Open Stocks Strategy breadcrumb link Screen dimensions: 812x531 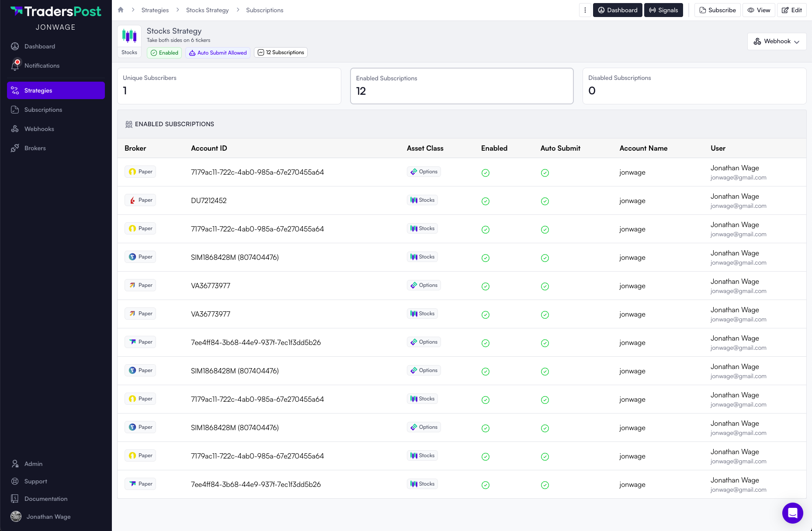(207, 10)
